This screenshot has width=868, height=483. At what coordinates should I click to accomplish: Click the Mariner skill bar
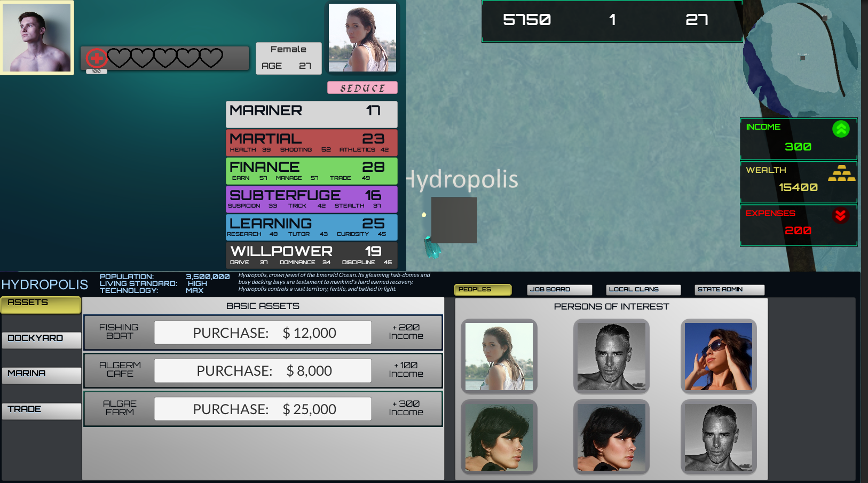[312, 114]
